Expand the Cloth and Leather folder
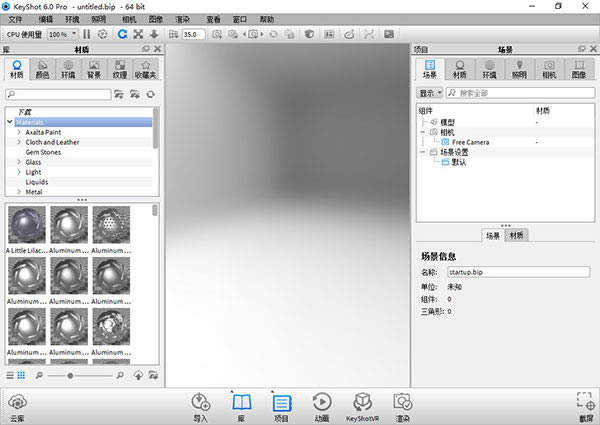 click(19, 142)
